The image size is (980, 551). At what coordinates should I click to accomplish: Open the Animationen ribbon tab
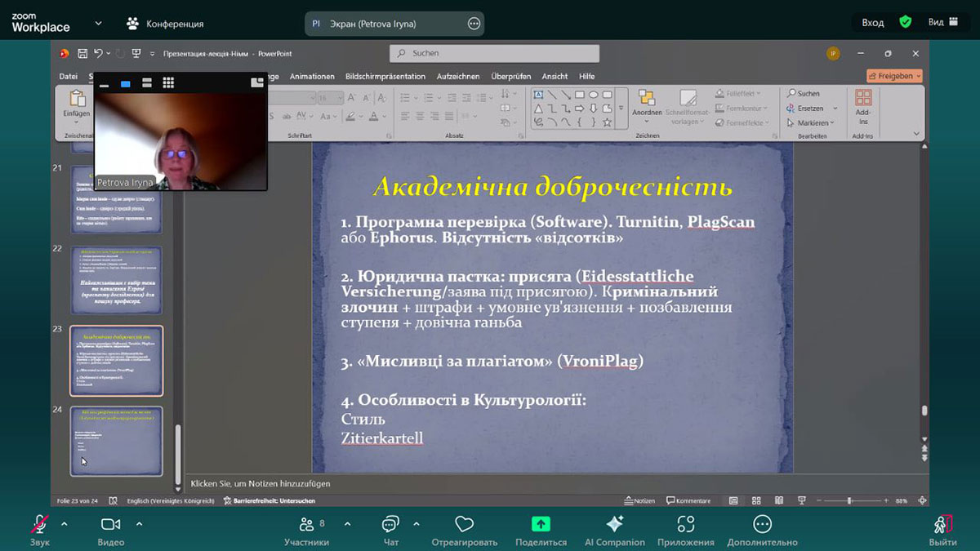tap(312, 76)
